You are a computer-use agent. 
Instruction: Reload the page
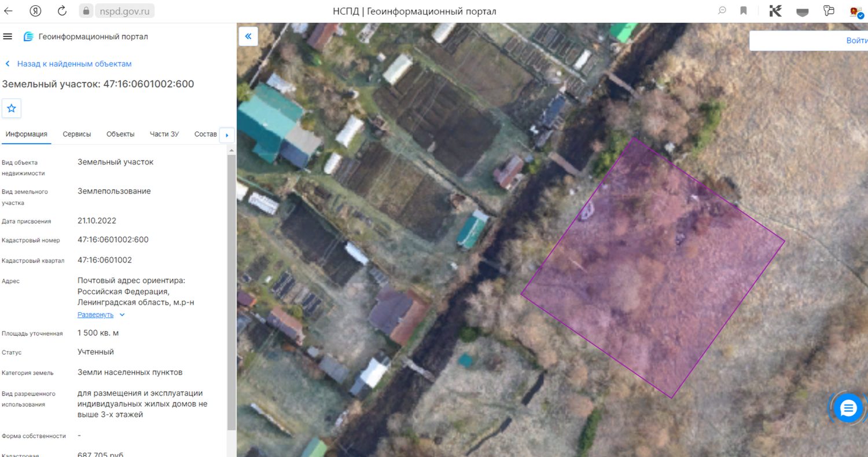click(62, 11)
